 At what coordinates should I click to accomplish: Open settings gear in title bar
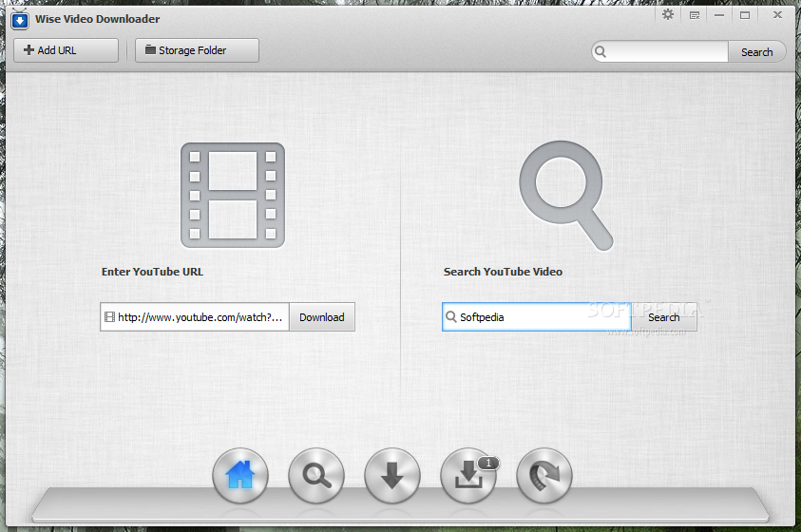pyautogui.click(x=668, y=15)
